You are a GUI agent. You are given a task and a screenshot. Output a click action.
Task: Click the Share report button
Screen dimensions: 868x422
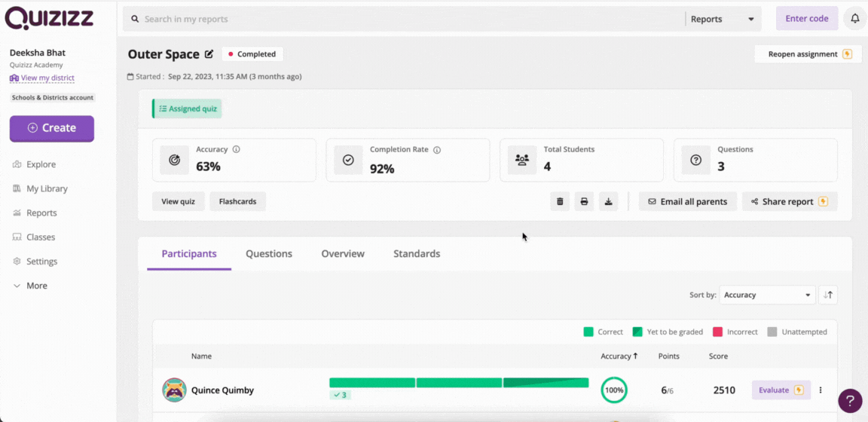790,202
